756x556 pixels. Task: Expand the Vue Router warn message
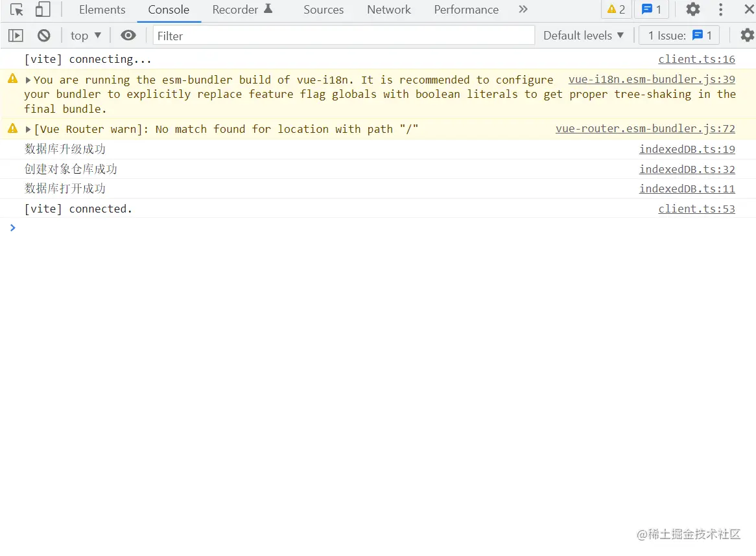[x=28, y=129]
